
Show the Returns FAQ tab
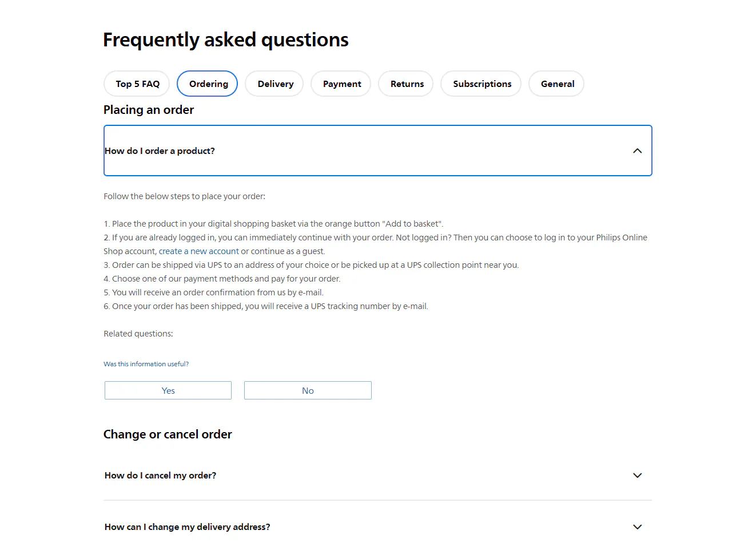click(407, 84)
